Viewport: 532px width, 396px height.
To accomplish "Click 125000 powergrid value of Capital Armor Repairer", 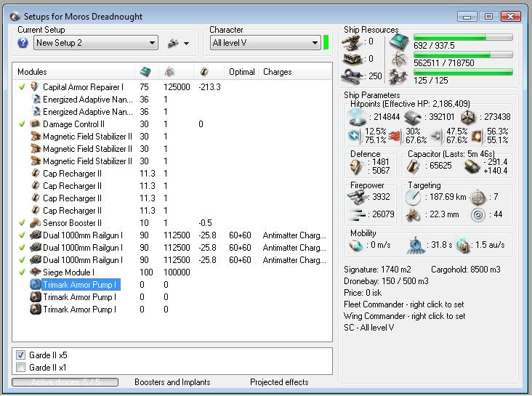I will click(177, 87).
